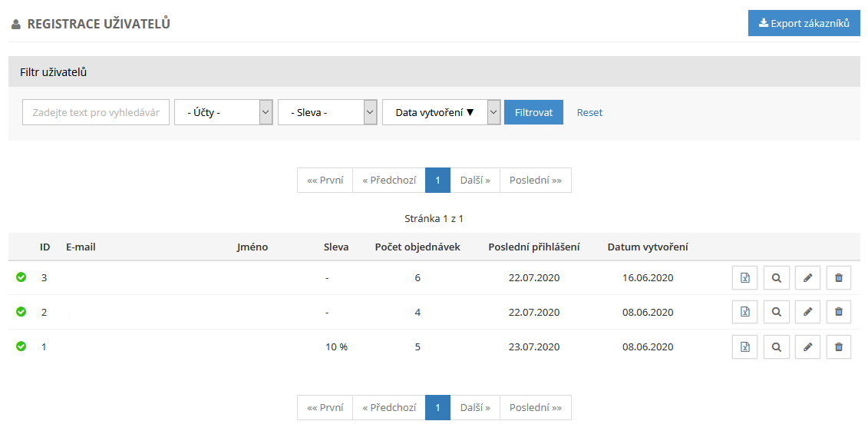Select Poslední page in bottom pagination
The image size is (868, 431).
tap(535, 408)
